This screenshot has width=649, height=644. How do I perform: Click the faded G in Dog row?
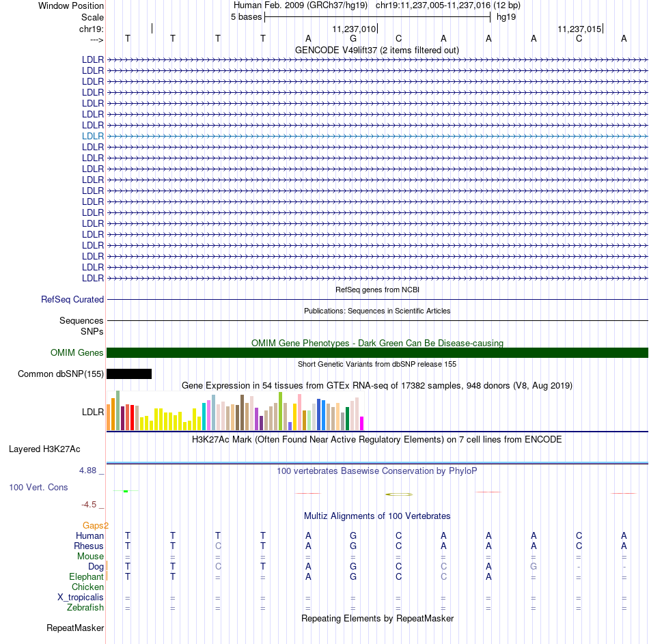tap(534, 566)
